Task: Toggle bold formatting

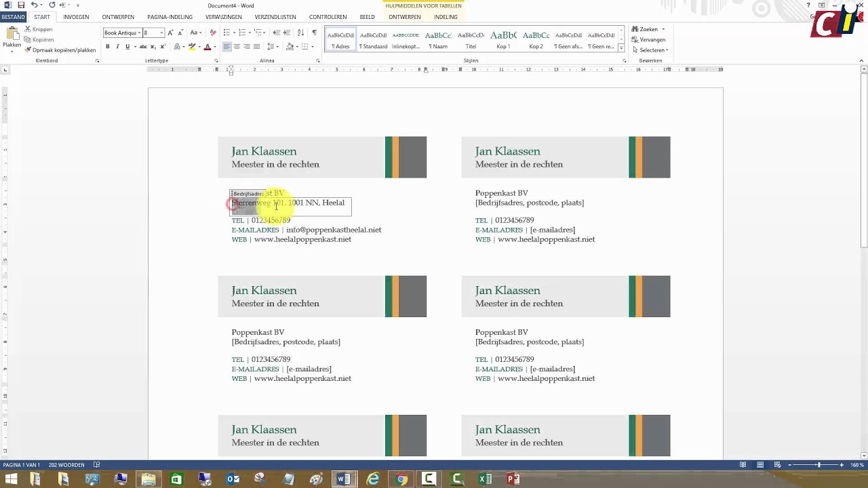Action: [107, 47]
